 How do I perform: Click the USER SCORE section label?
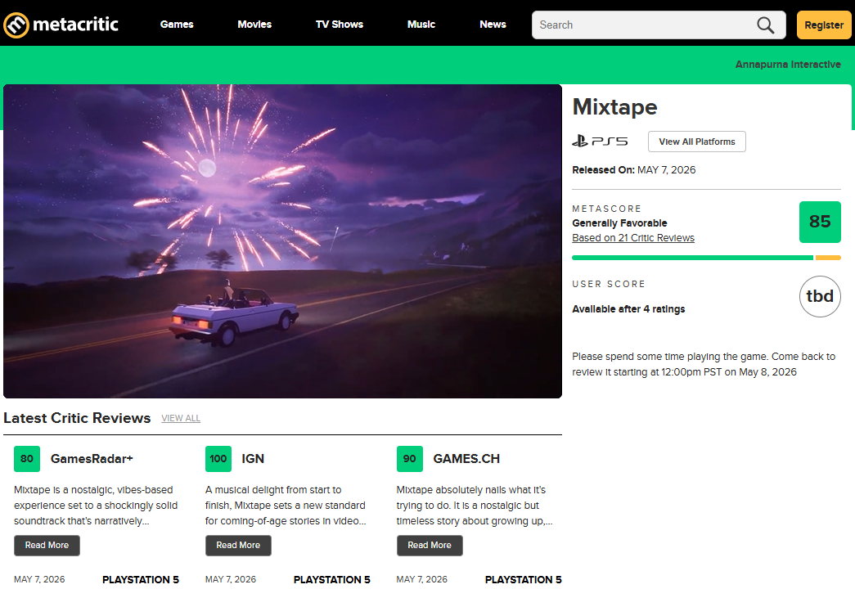pos(609,284)
